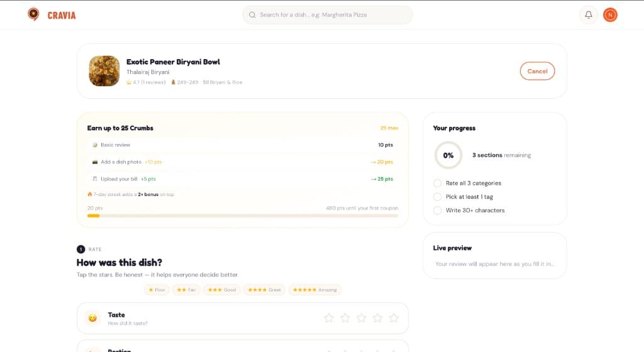Click the Upload your bill receipt icon
The width and height of the screenshot is (644, 352).
pyautogui.click(x=95, y=179)
